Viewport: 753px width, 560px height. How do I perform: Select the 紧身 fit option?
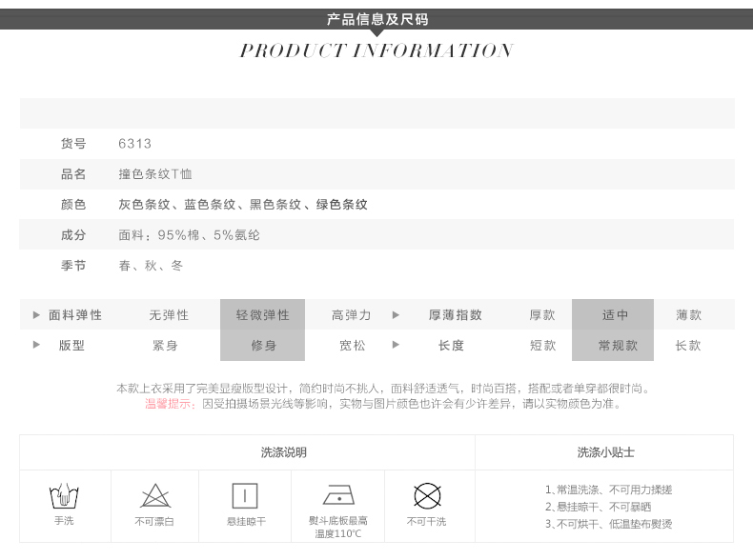(165, 345)
